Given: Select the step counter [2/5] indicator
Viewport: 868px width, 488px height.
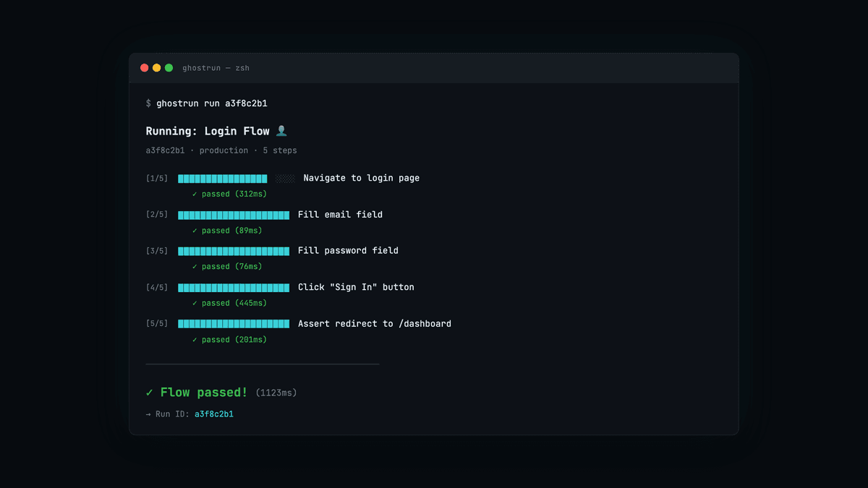Looking at the screenshot, I should pos(157,214).
